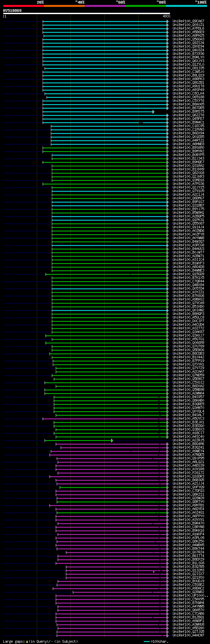Select the UniRef100_C8CLK4 label
This screenshot has width=210, height=644.
[188, 94]
